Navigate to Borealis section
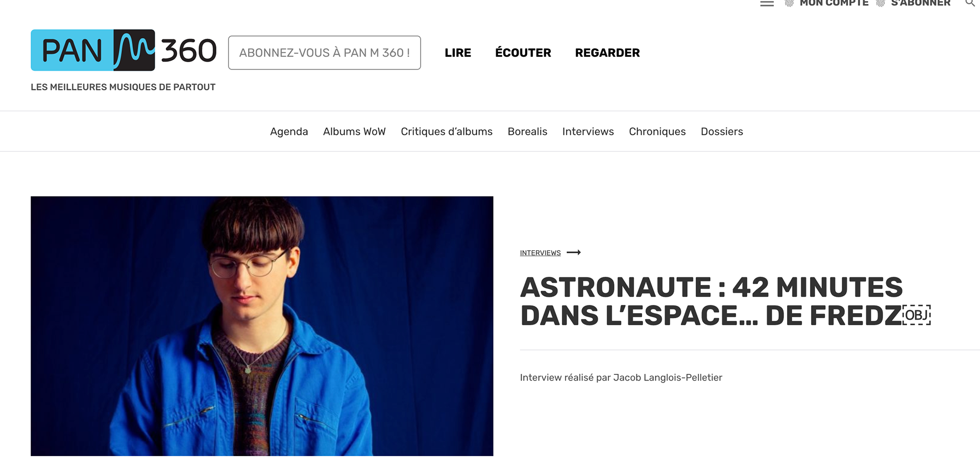The height and width of the screenshot is (475, 980). coord(527,132)
